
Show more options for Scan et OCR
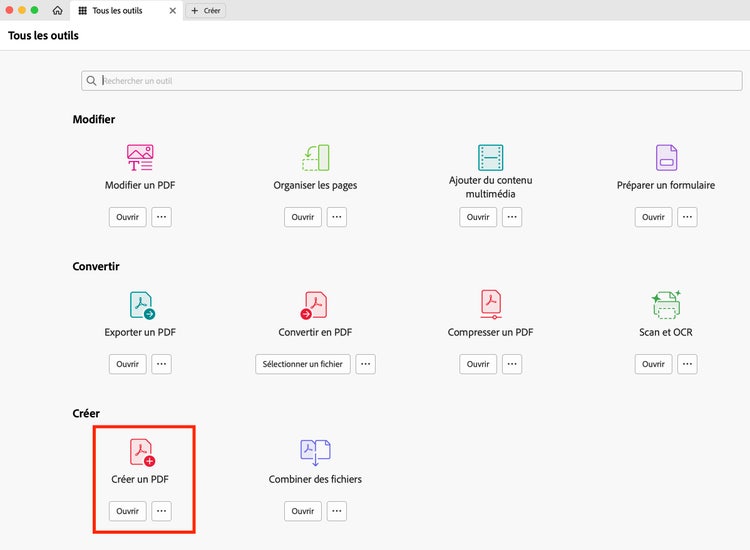[x=687, y=364]
